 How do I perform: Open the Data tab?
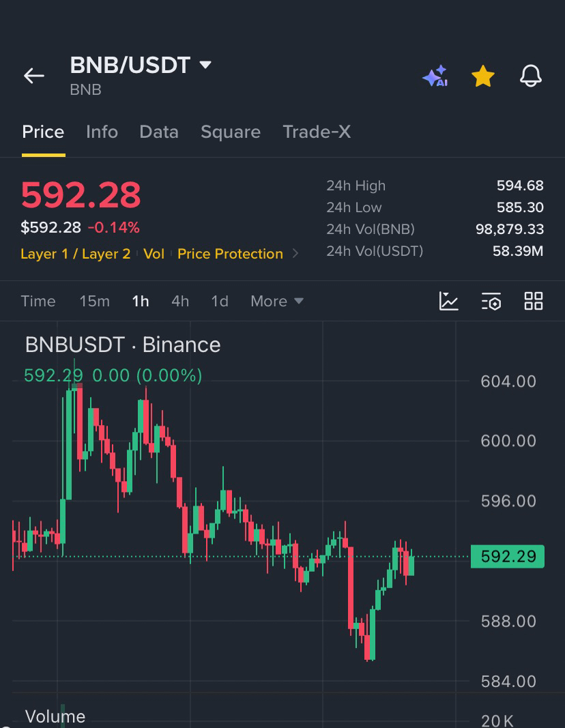click(159, 132)
